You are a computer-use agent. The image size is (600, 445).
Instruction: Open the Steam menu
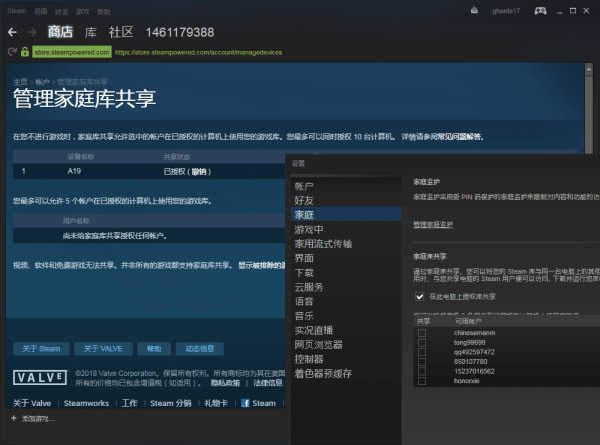(16, 11)
